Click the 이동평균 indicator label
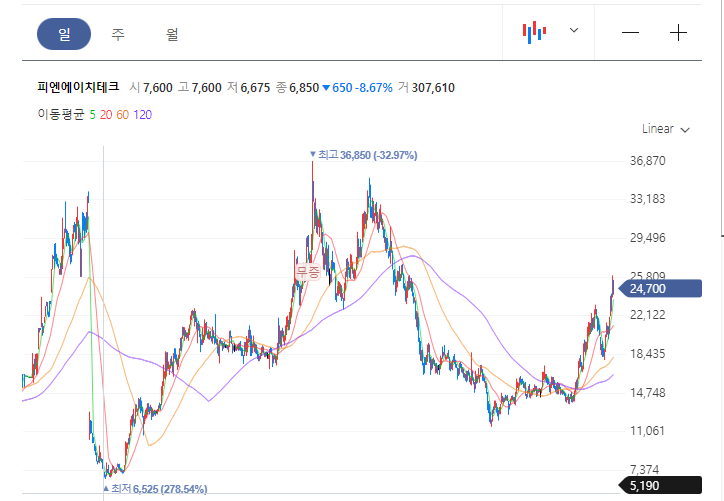 [x=61, y=115]
